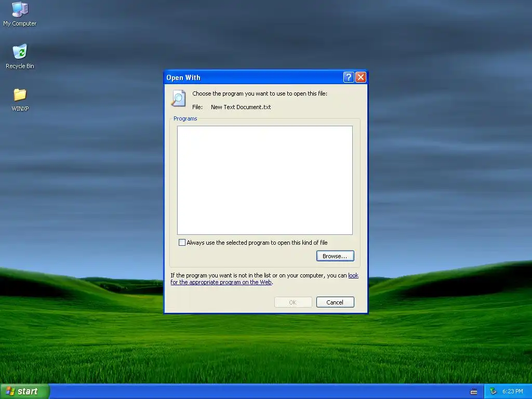This screenshot has height=399, width=532.
Task: Click the Cancel button
Action: (335, 302)
